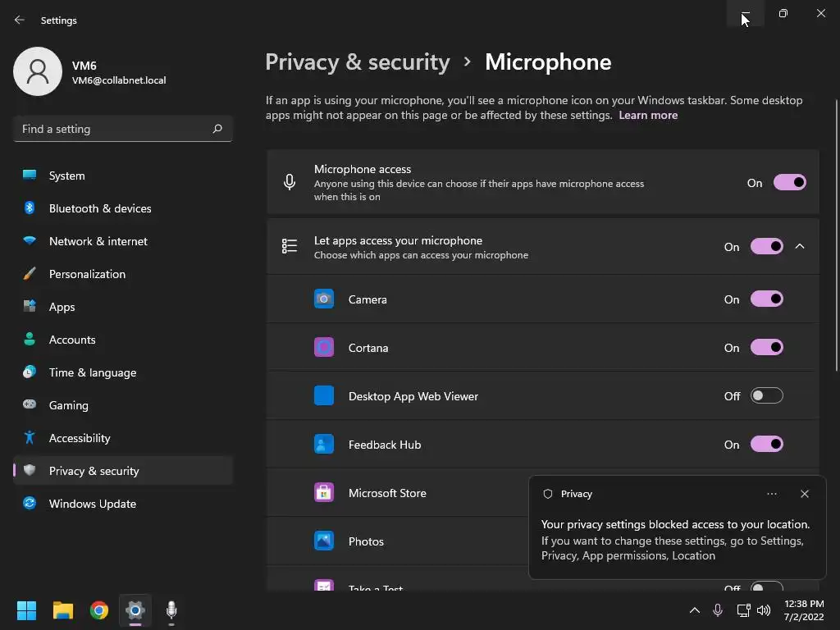Open File Explorer from the taskbar
This screenshot has height=630, width=840.
[63, 610]
